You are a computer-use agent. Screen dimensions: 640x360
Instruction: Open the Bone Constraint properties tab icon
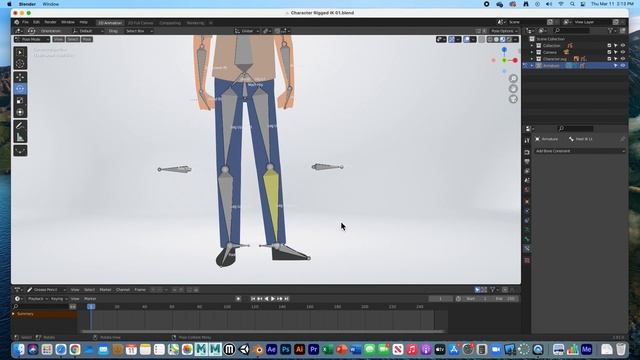pyautogui.click(x=527, y=248)
